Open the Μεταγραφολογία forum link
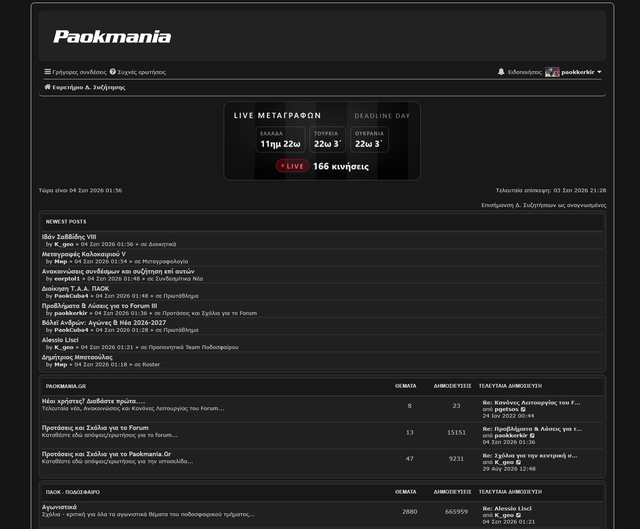This screenshot has width=640, height=529. point(165,261)
